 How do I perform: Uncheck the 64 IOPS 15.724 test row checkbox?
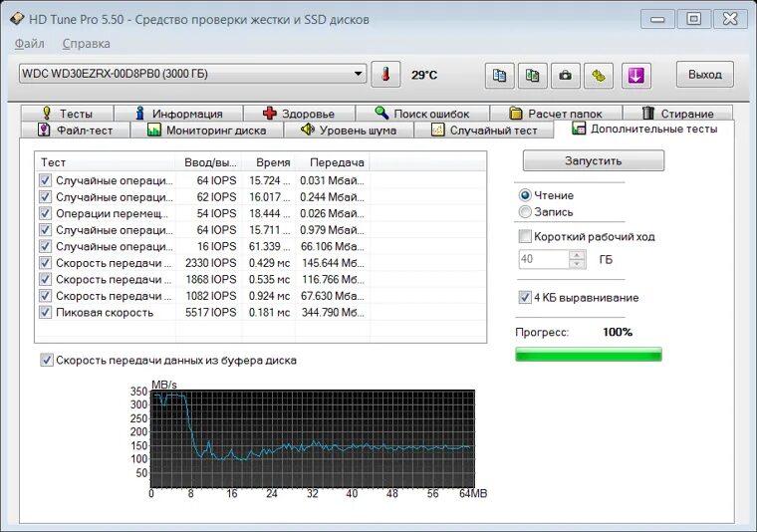click(x=45, y=180)
